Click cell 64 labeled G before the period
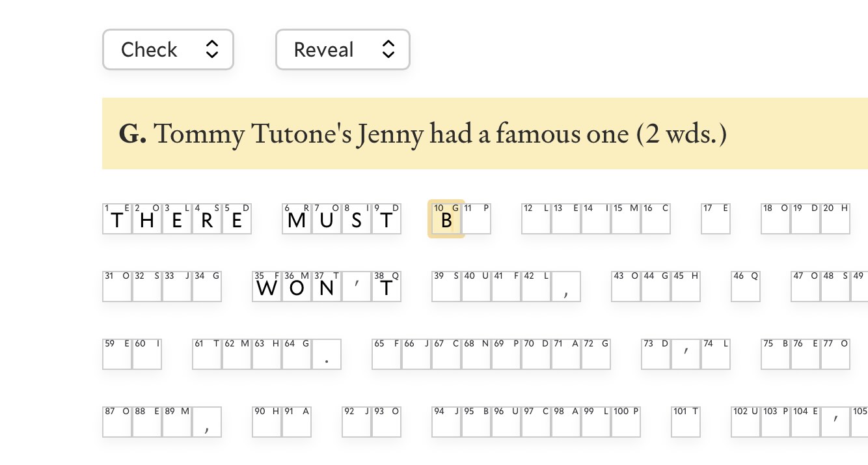868x465 pixels. click(296, 354)
